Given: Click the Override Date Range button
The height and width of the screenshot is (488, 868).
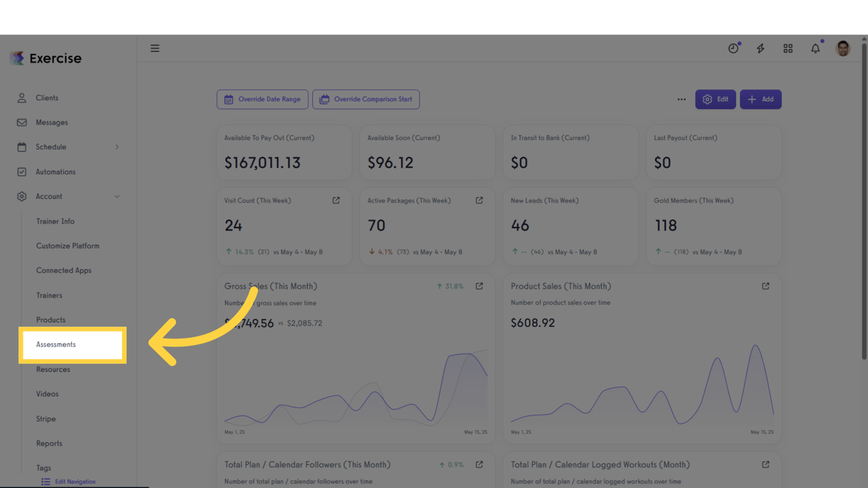Looking at the screenshot, I should click(x=262, y=99).
